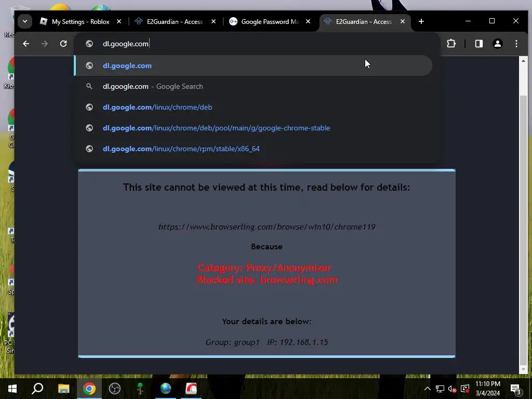Viewport: 532px width, 399px height.
Task: Open network status tray icon
Action: 440,389
